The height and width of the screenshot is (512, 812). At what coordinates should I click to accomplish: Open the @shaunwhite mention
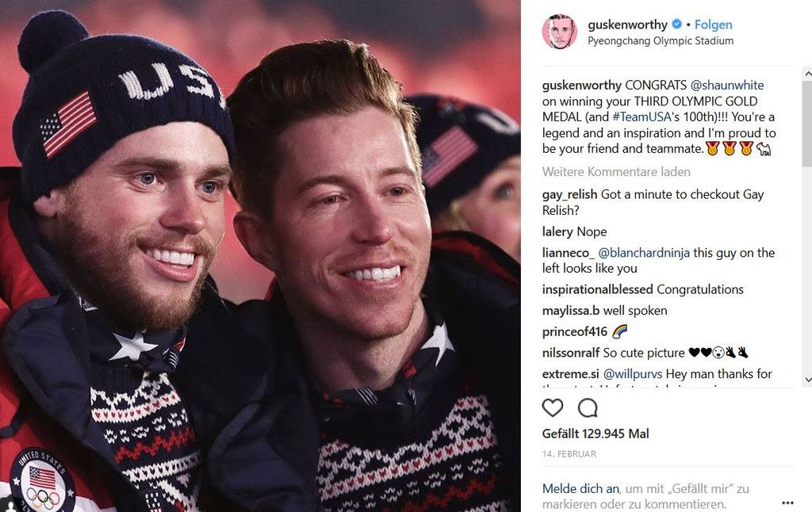pyautogui.click(x=727, y=85)
